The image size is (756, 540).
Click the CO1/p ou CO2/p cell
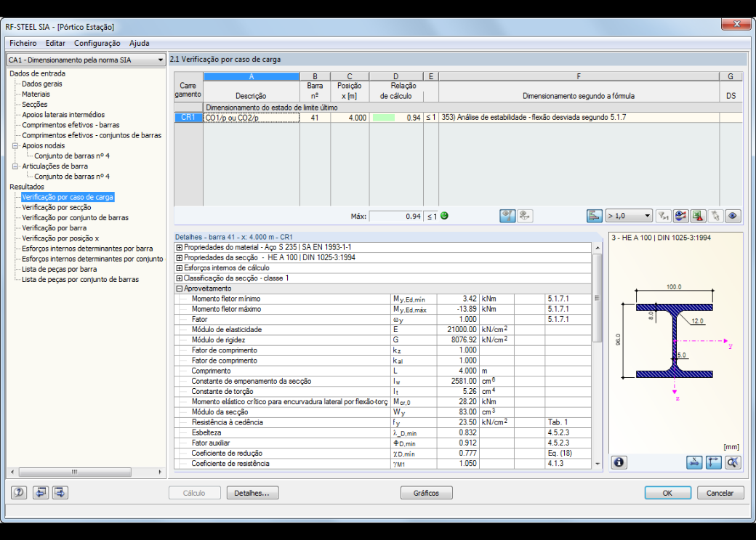[252, 118]
